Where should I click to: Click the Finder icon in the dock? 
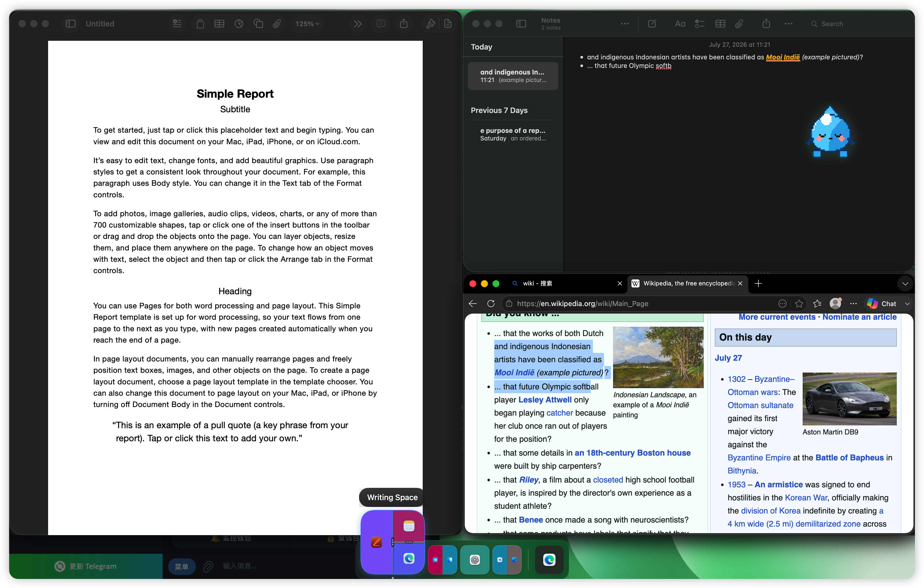450,560
